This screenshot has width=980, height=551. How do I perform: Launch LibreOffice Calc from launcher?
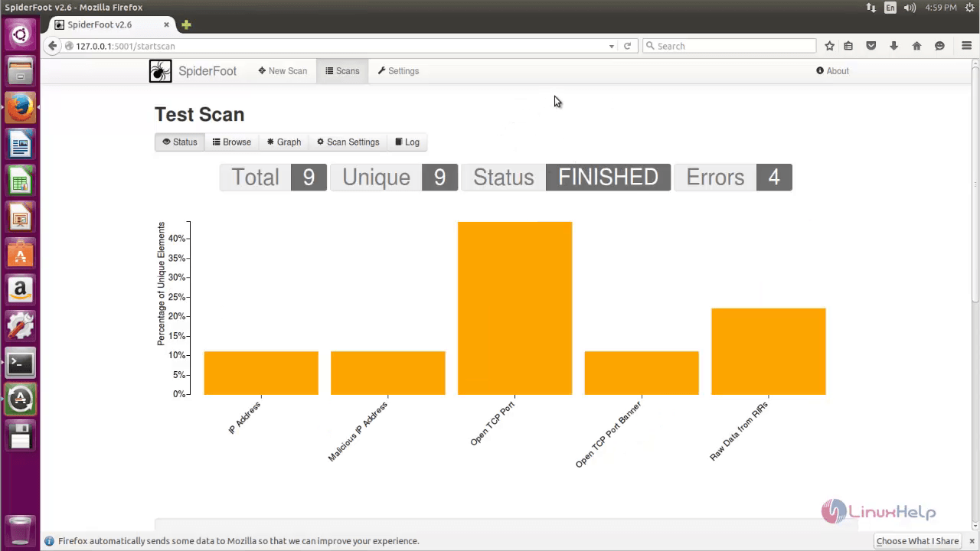[20, 181]
